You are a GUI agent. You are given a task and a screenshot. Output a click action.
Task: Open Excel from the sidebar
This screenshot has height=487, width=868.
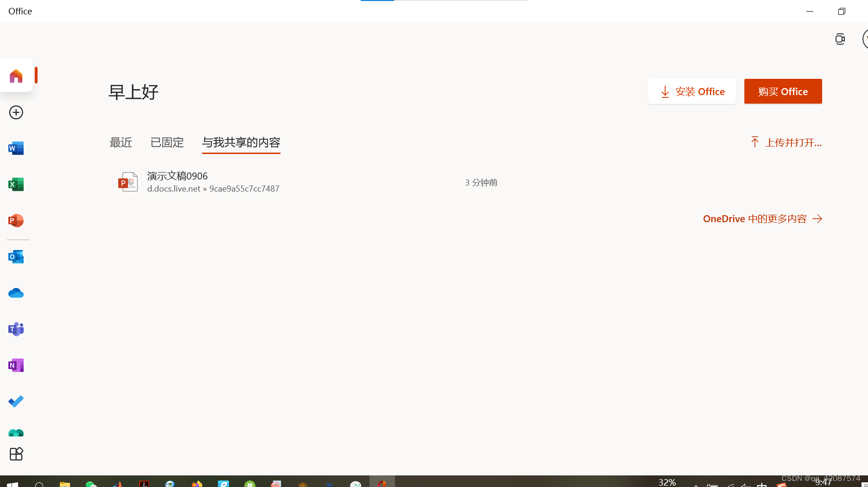click(16, 184)
